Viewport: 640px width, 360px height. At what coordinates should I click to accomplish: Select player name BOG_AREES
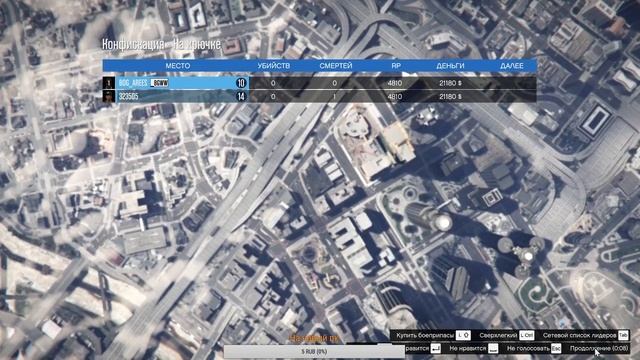pos(133,83)
